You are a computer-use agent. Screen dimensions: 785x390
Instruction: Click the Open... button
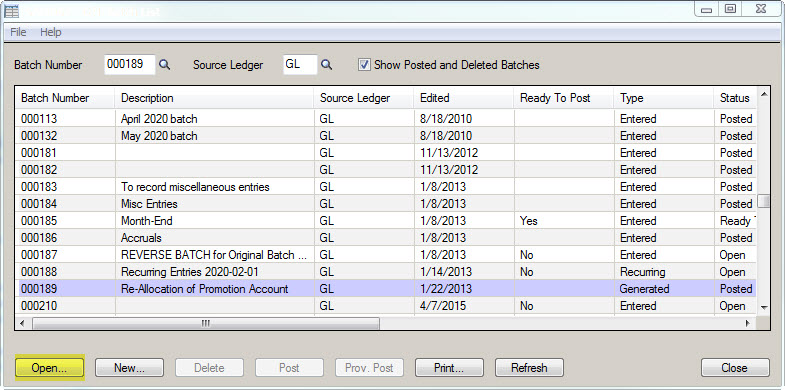49,368
